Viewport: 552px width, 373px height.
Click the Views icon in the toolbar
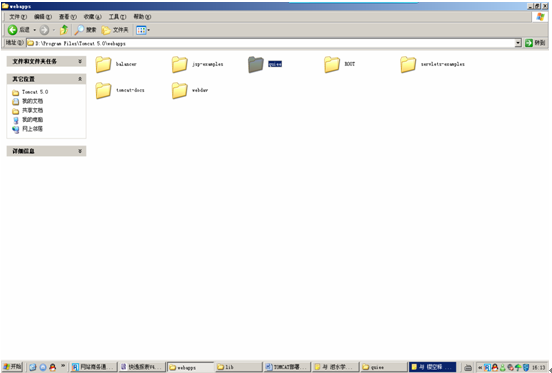(141, 30)
